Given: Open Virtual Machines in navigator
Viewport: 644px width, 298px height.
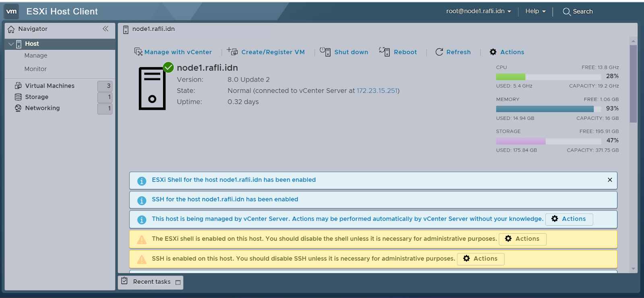Looking at the screenshot, I should point(50,86).
